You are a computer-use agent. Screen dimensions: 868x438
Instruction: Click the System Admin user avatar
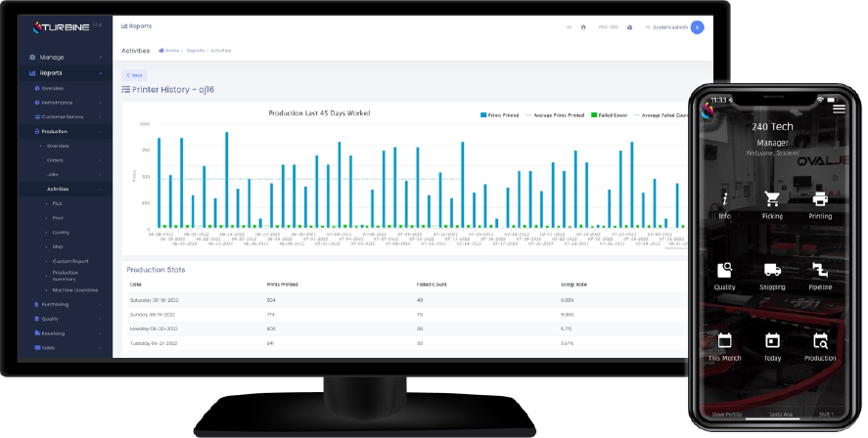tap(697, 27)
